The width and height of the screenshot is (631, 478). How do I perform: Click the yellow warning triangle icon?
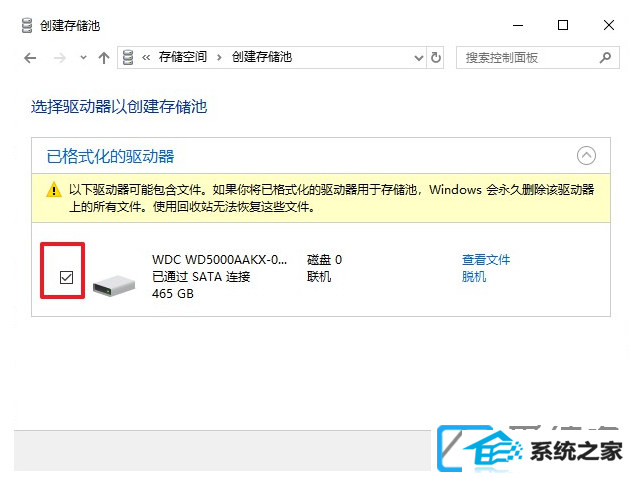54,190
